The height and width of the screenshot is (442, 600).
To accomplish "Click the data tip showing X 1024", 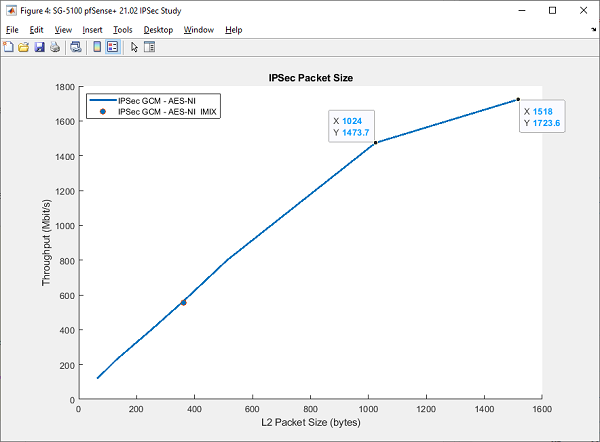I will (352, 126).
